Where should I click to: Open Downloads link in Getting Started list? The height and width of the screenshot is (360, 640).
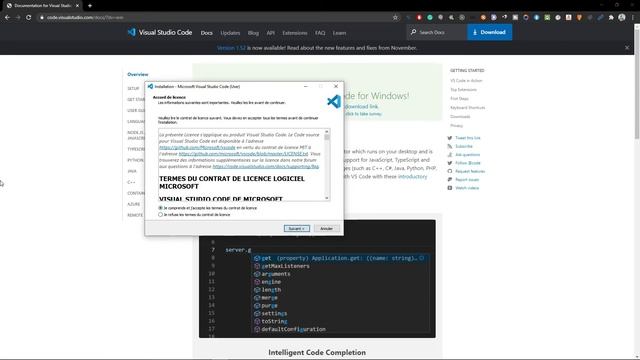[460, 117]
